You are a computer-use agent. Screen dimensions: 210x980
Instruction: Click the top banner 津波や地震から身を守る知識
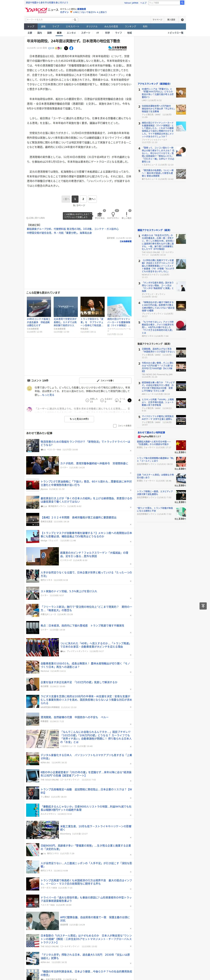tap(47, 3)
